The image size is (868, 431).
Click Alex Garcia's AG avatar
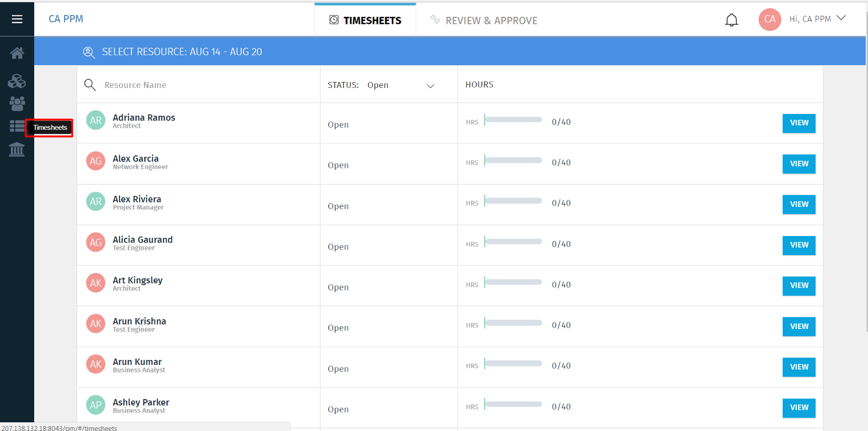(96, 161)
